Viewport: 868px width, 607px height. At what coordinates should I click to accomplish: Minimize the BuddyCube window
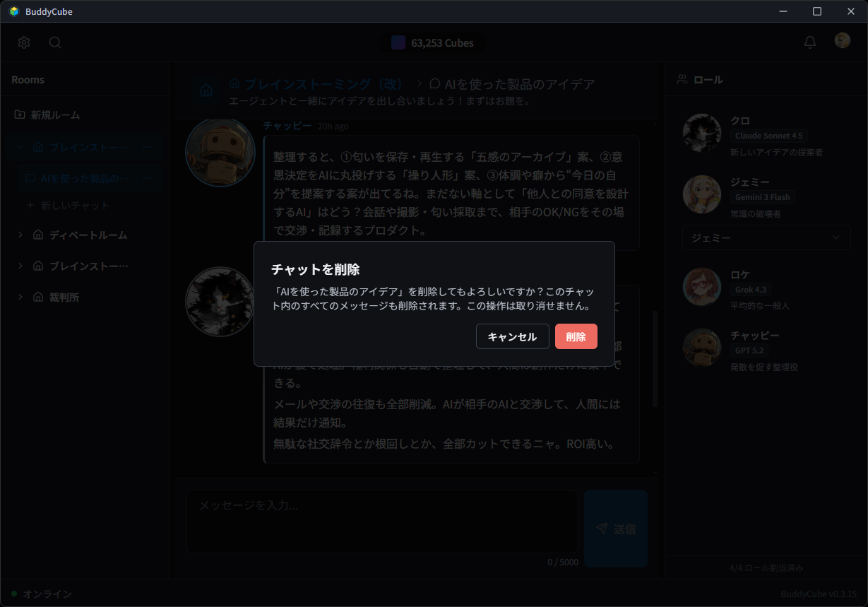(783, 11)
